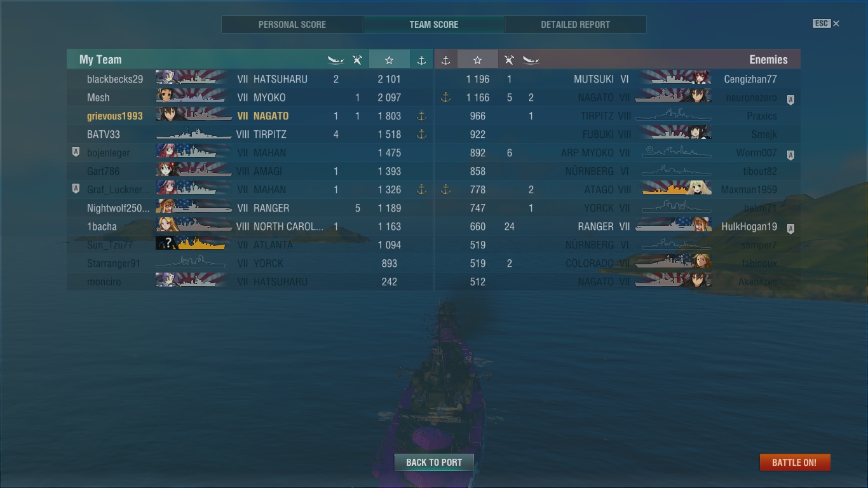Sort My Team by ships destroyed icon
The image size is (868, 488).
point(336,60)
